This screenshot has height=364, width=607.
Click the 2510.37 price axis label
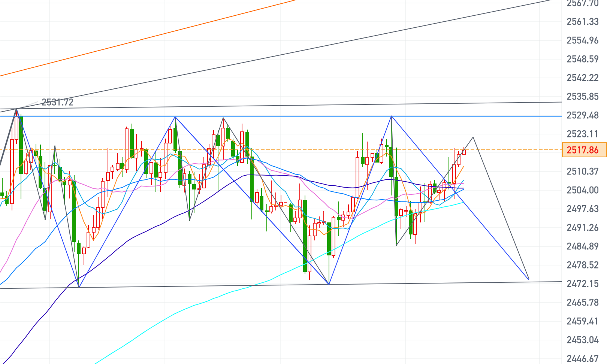point(583,172)
